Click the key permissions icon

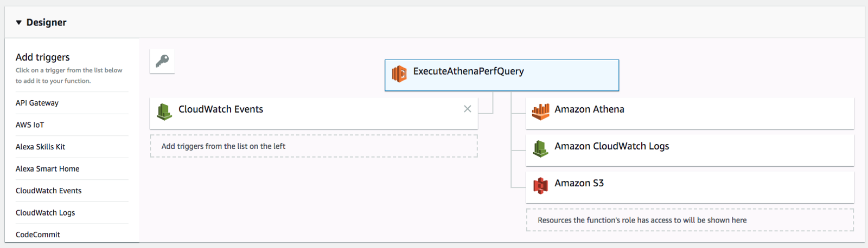point(162,61)
